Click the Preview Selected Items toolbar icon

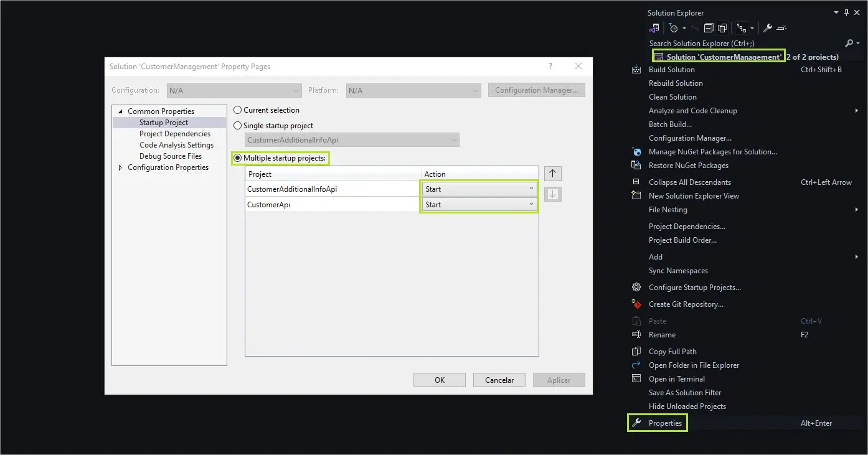[x=782, y=28]
